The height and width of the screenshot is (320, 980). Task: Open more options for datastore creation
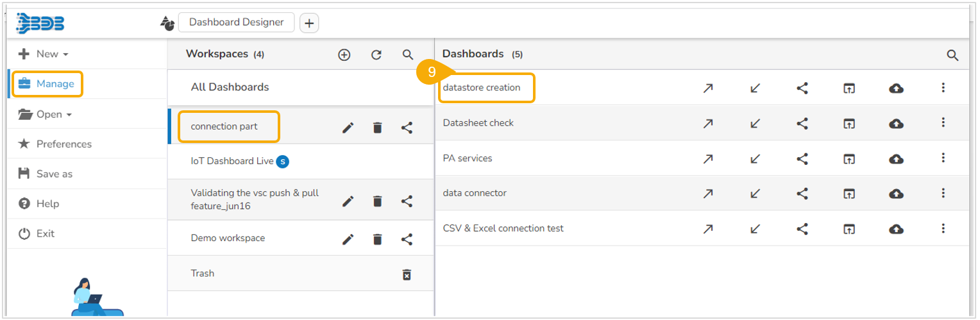click(943, 88)
